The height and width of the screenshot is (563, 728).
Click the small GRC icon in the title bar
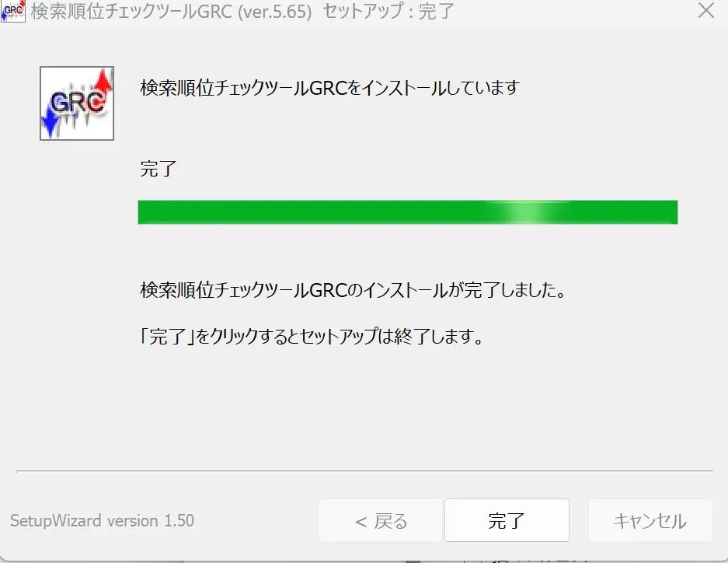pos(12,11)
